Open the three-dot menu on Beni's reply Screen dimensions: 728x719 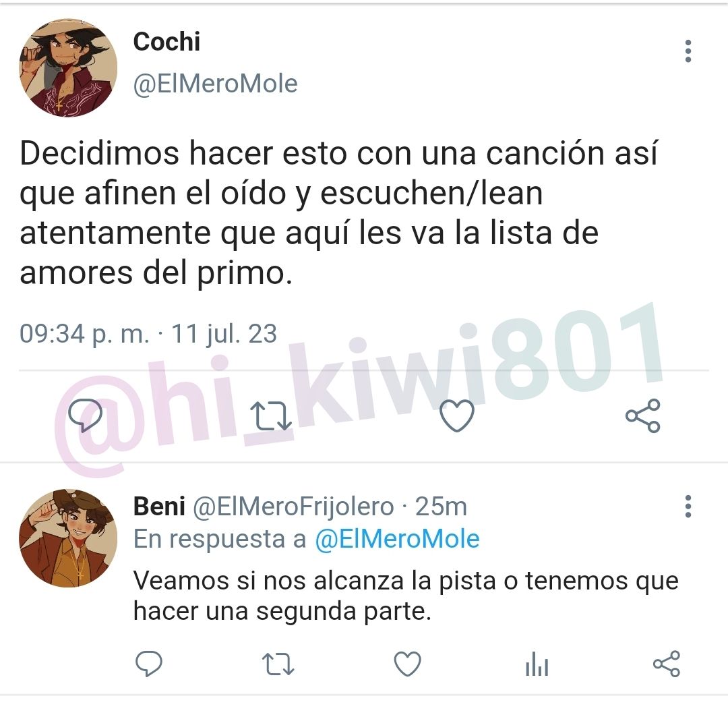tap(688, 507)
